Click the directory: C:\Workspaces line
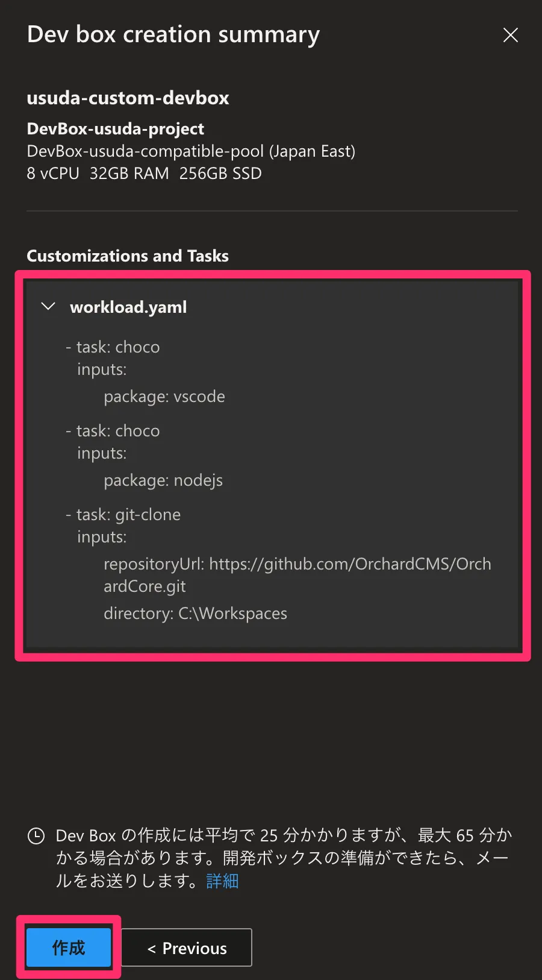This screenshot has height=980, width=542. [195, 614]
